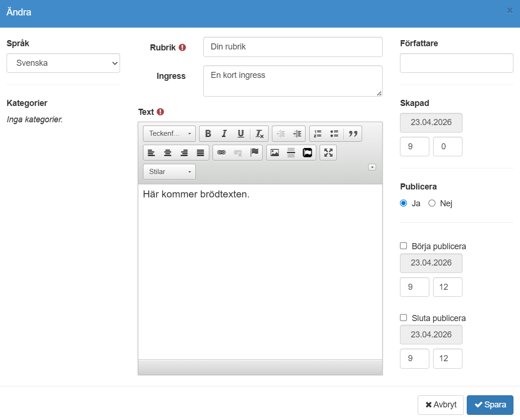The image size is (520, 420).
Task: Open the Teckenformat dropdown in the toolbar
Action: pos(169,134)
